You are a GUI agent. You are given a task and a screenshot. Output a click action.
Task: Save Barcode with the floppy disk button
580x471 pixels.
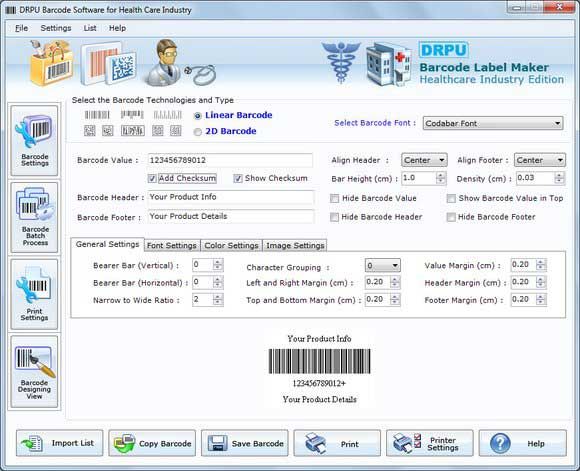[x=245, y=443]
